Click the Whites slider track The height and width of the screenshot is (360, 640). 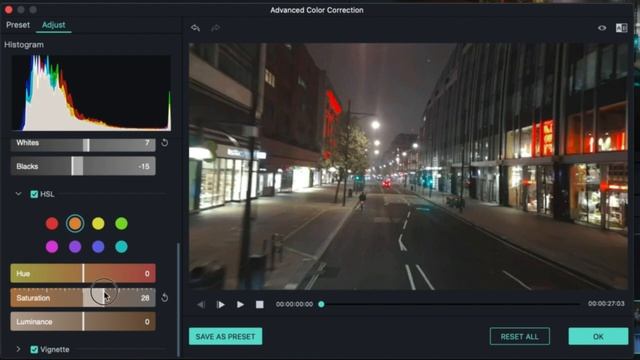(83, 144)
